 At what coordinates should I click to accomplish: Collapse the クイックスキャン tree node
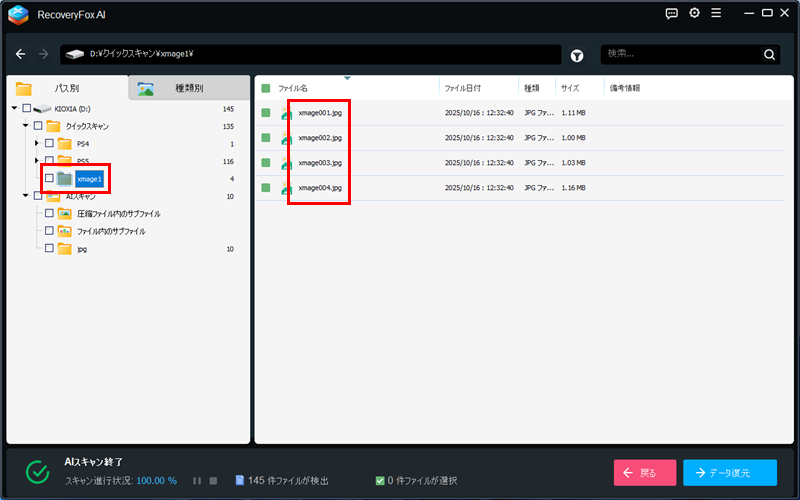(25, 126)
